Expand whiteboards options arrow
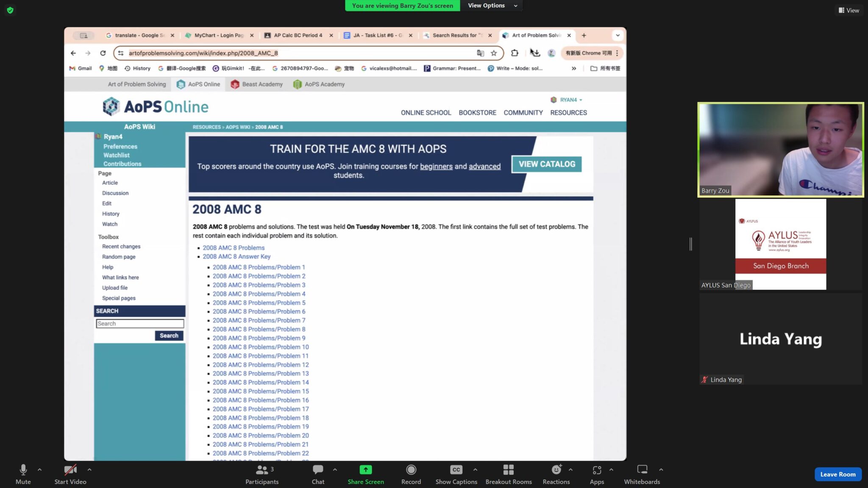Image resolution: width=868 pixels, height=488 pixels. (x=661, y=469)
